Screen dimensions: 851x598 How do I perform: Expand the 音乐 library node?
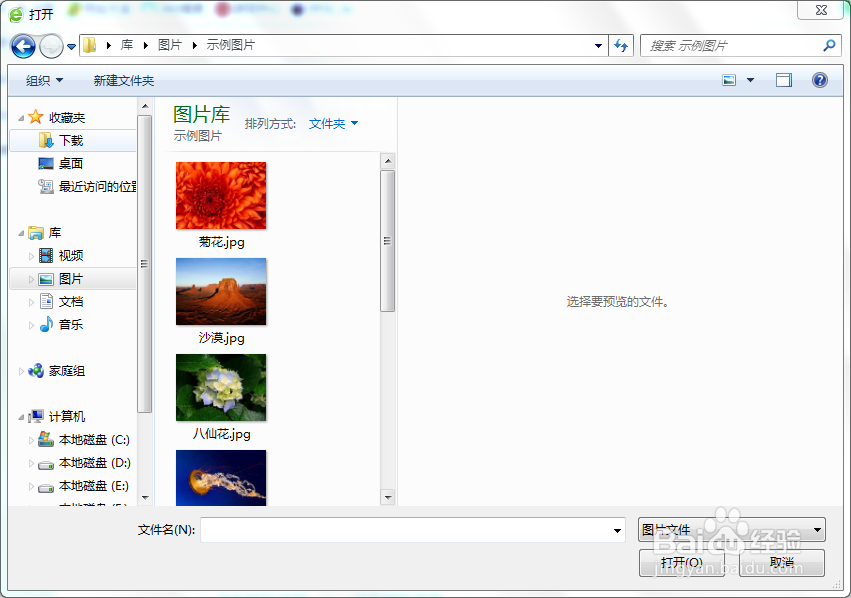(31, 325)
